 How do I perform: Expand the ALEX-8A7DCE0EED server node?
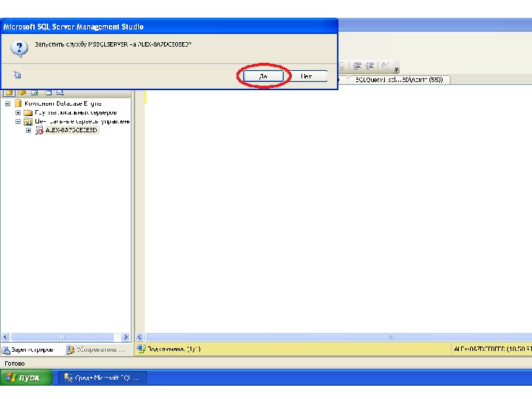pyautogui.click(x=29, y=130)
